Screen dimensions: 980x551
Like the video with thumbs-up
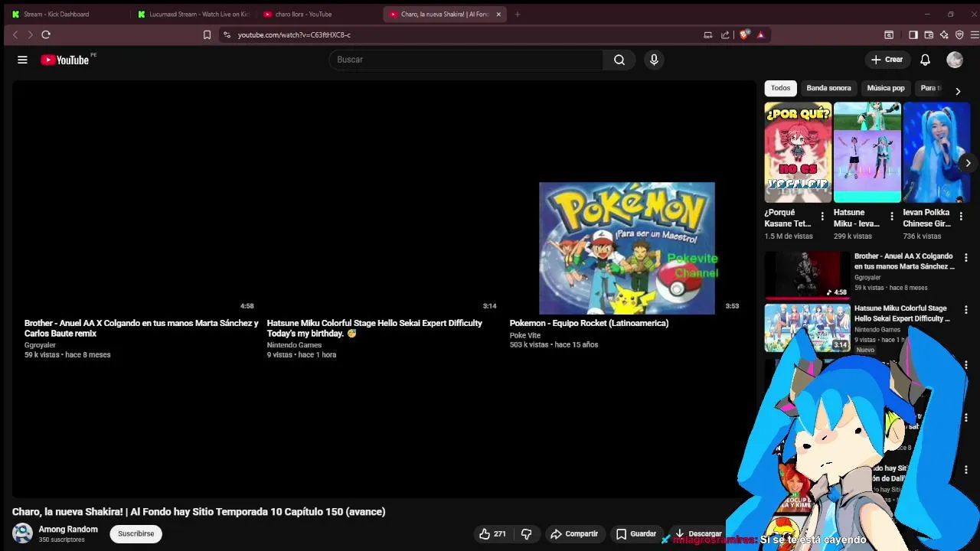click(x=492, y=533)
